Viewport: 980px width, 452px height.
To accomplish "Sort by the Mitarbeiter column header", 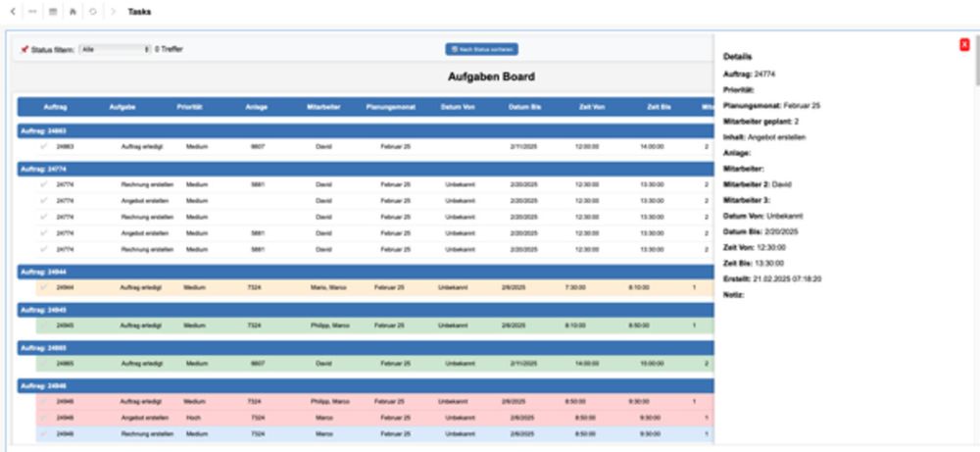I will 323,107.
